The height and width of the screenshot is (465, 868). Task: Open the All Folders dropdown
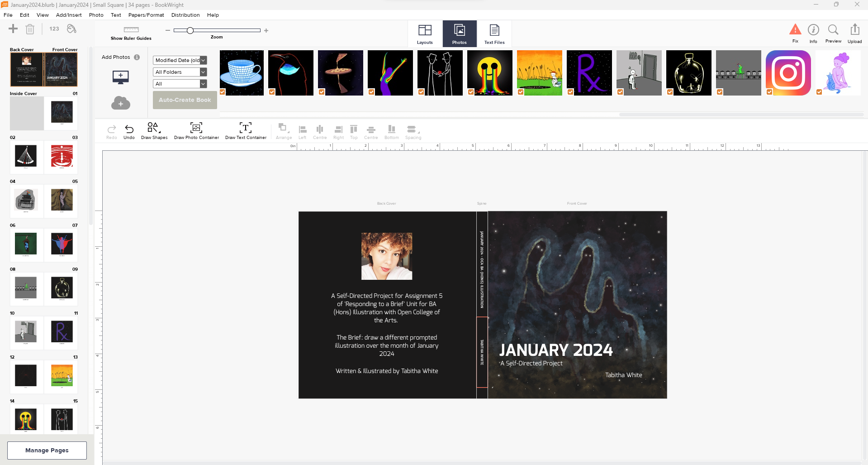point(203,72)
